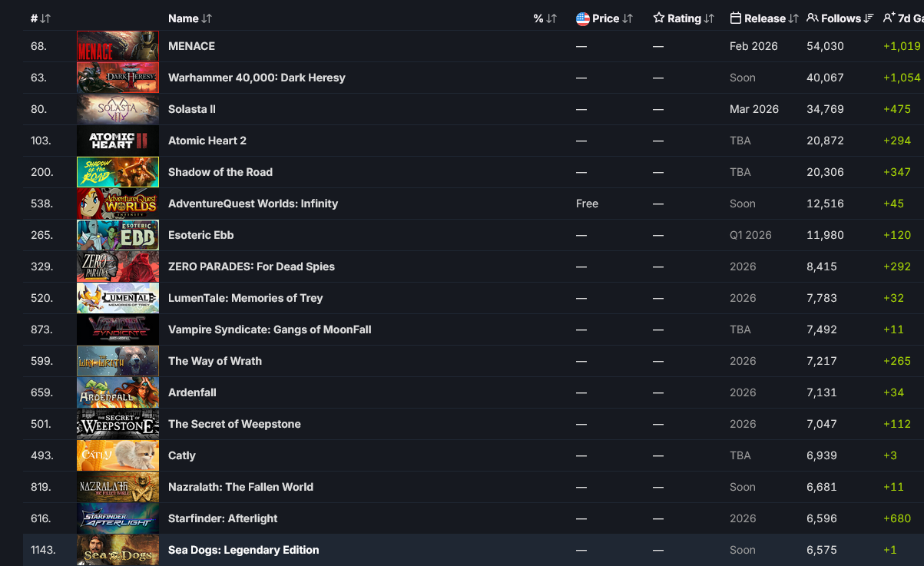The height and width of the screenshot is (566, 924).
Task: Sort by the 7d Gain column
Action: point(903,18)
